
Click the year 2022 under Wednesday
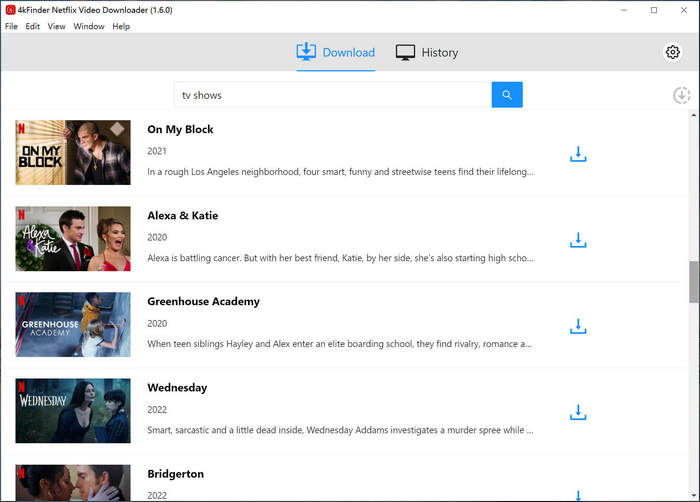pos(157,410)
